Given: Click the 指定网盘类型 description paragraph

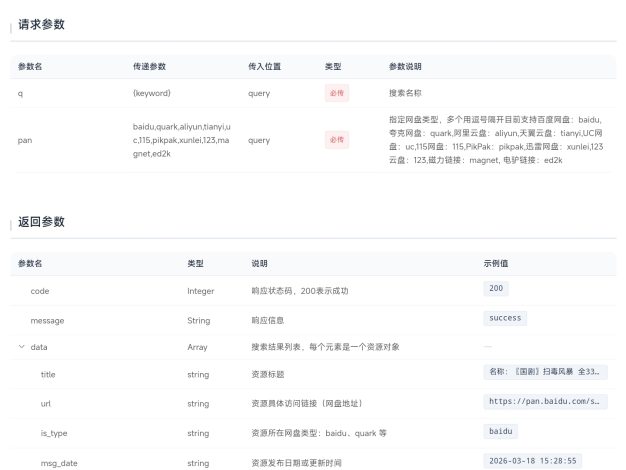Looking at the screenshot, I should pos(496,140).
